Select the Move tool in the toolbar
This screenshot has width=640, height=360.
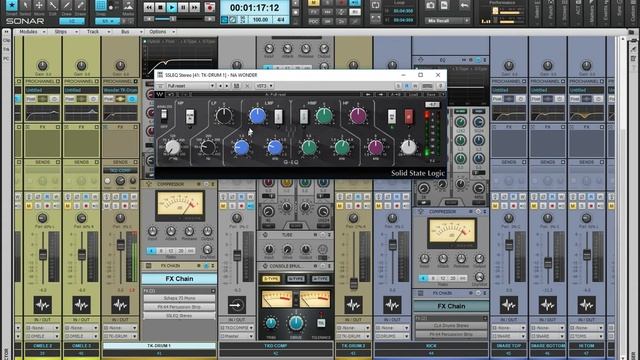(39, 6)
